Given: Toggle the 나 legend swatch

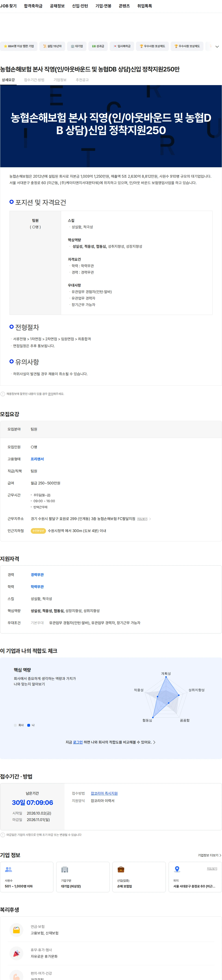Looking at the screenshot, I should [28, 725].
